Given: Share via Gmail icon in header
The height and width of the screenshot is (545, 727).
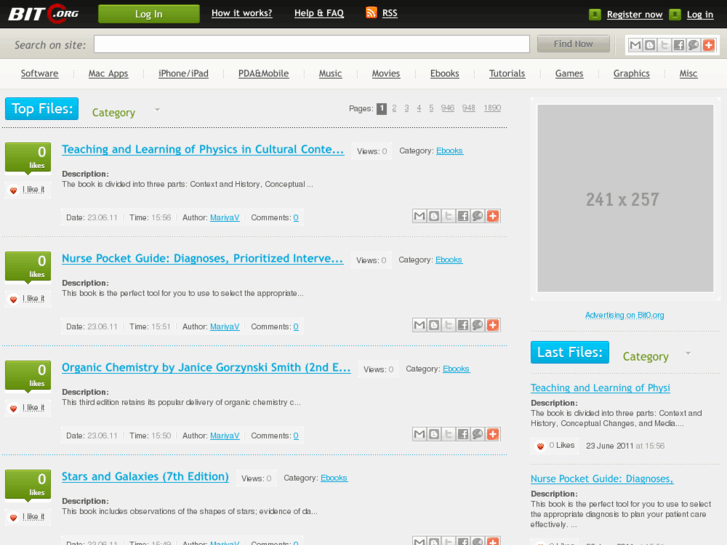Looking at the screenshot, I should (635, 45).
